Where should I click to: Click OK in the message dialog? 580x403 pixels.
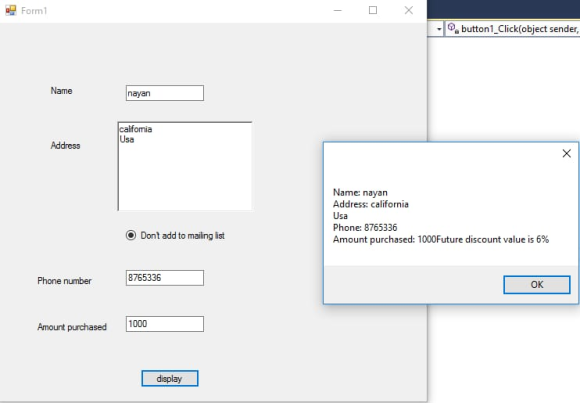537,285
